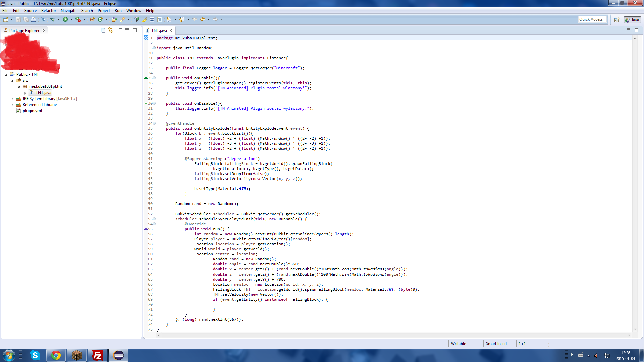
Task: Navigate back with the yellow left arrow
Action: click(x=203, y=19)
